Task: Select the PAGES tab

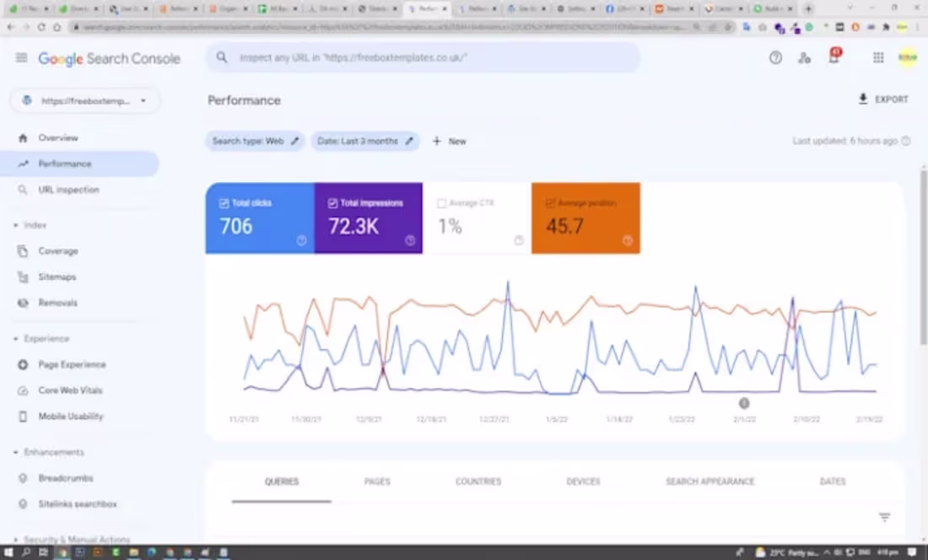Action: [x=376, y=482]
